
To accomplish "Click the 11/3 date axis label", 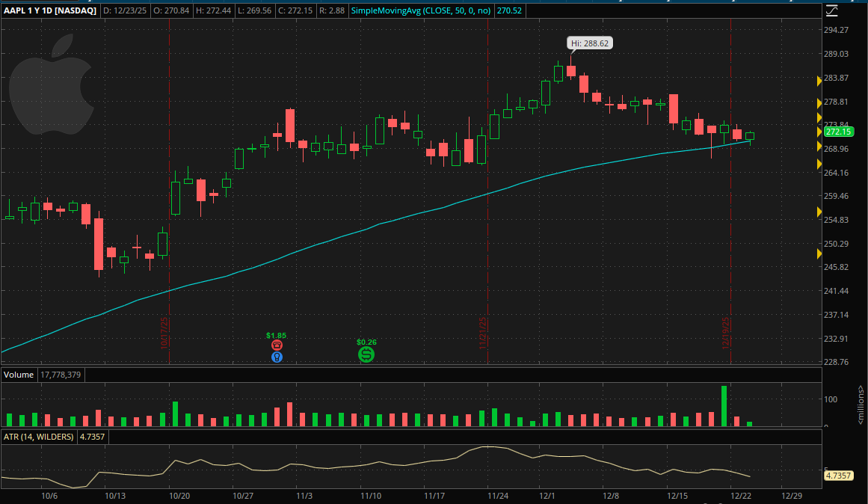I will (x=304, y=496).
